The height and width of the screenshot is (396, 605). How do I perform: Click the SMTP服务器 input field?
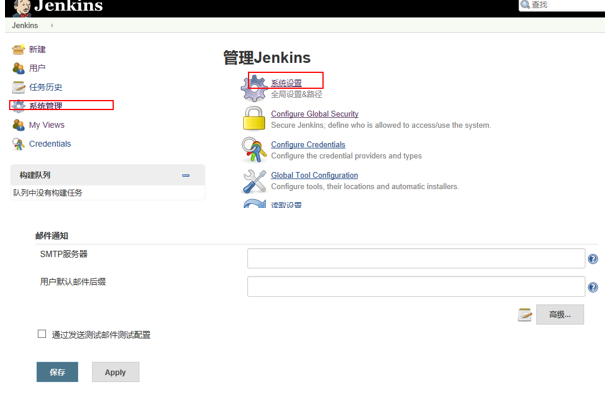416,259
